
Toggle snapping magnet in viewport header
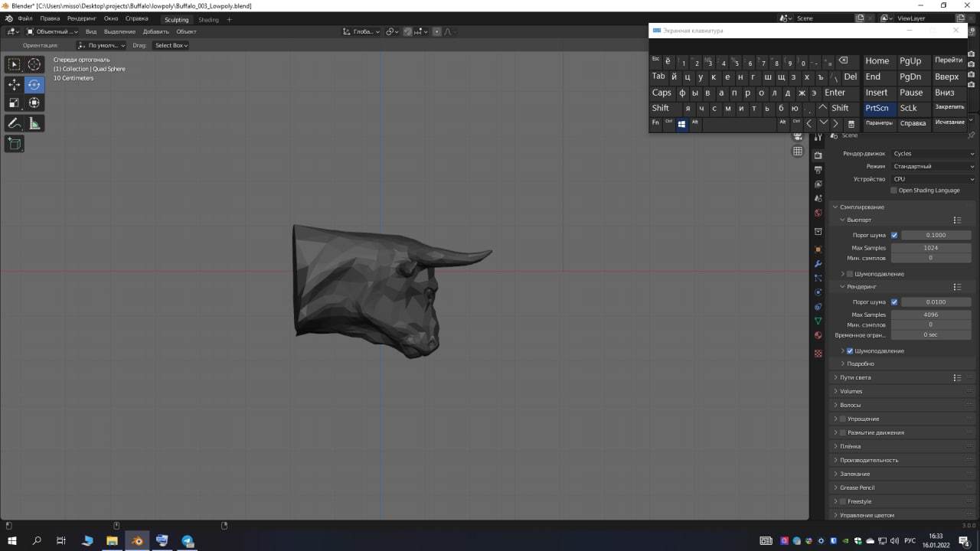click(408, 32)
